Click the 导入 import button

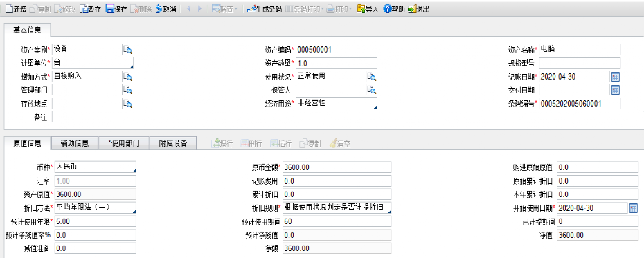(x=368, y=9)
